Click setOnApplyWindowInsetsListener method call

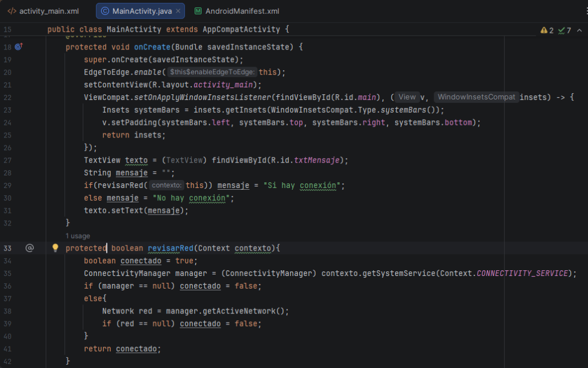tap(203, 97)
